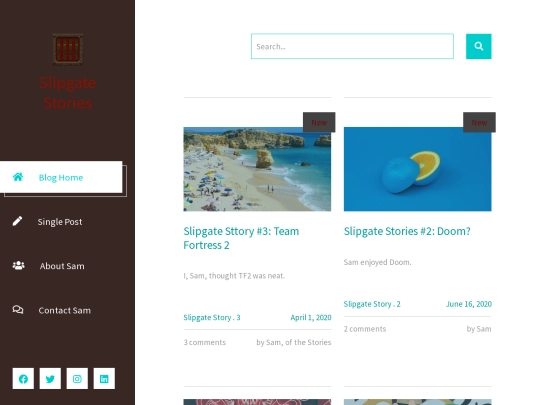Click the pencil icon beside Single Post
Viewport: 540px width, 405px height.
(x=18, y=221)
